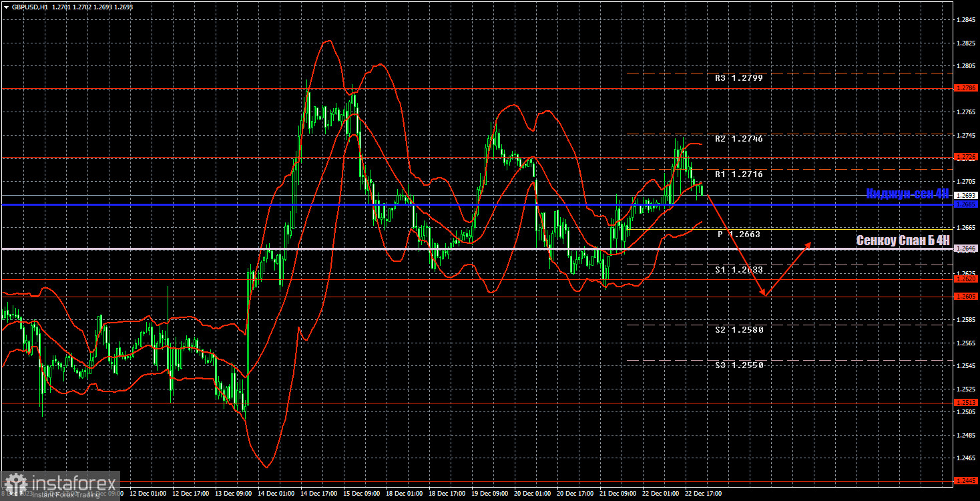Click the 1.2485 price axis label
980x501 pixels.
pos(965,436)
